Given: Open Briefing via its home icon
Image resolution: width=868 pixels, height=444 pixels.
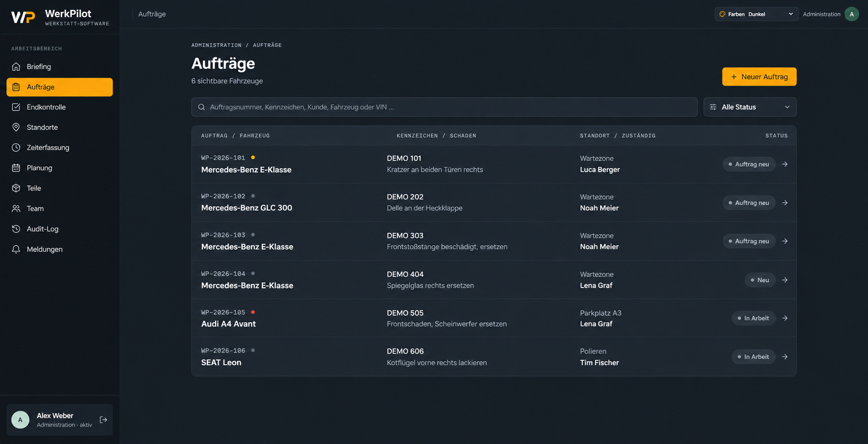Looking at the screenshot, I should pyautogui.click(x=16, y=67).
